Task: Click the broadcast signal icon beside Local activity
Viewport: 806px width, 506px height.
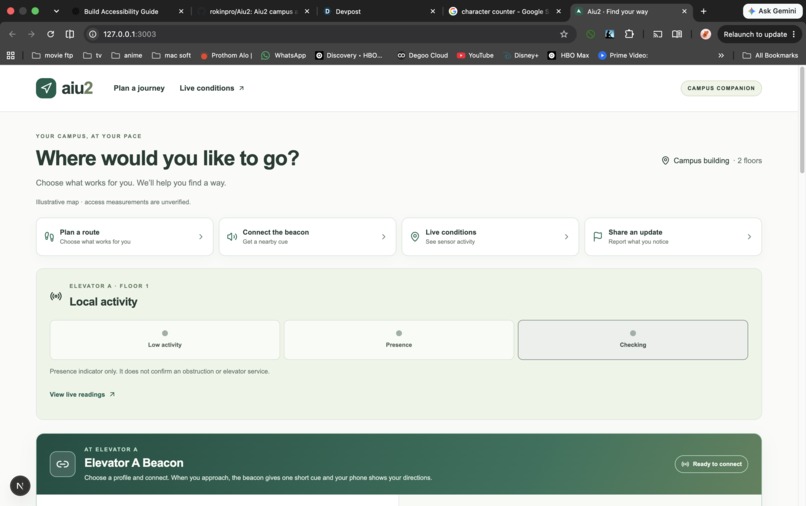Action: coord(56,296)
